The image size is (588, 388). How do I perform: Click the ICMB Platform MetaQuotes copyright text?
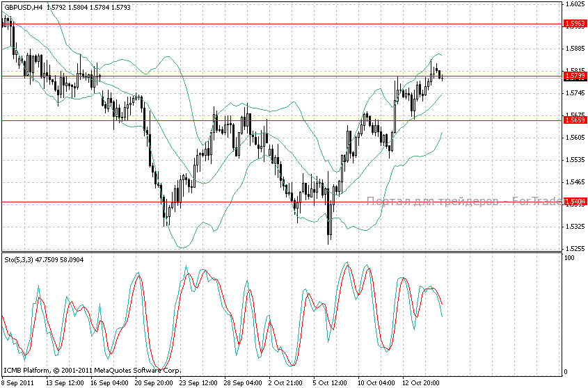click(92, 371)
